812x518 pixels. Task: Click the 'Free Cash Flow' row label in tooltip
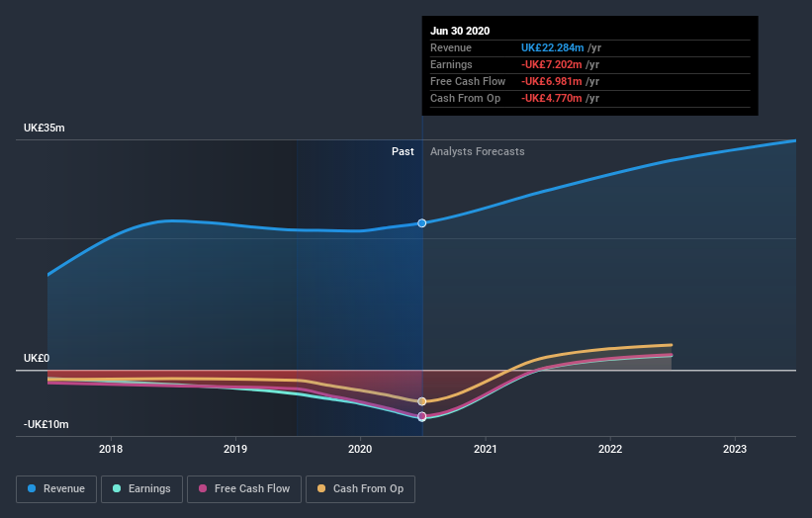coord(468,81)
